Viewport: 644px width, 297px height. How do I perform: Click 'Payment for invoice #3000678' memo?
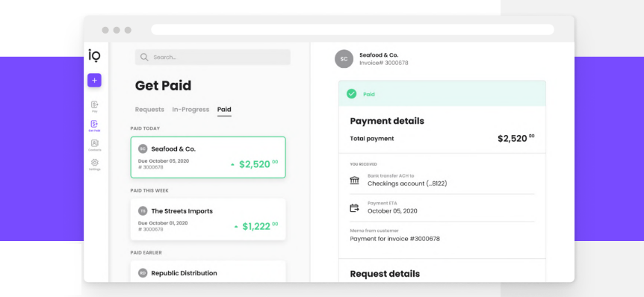(x=394, y=238)
